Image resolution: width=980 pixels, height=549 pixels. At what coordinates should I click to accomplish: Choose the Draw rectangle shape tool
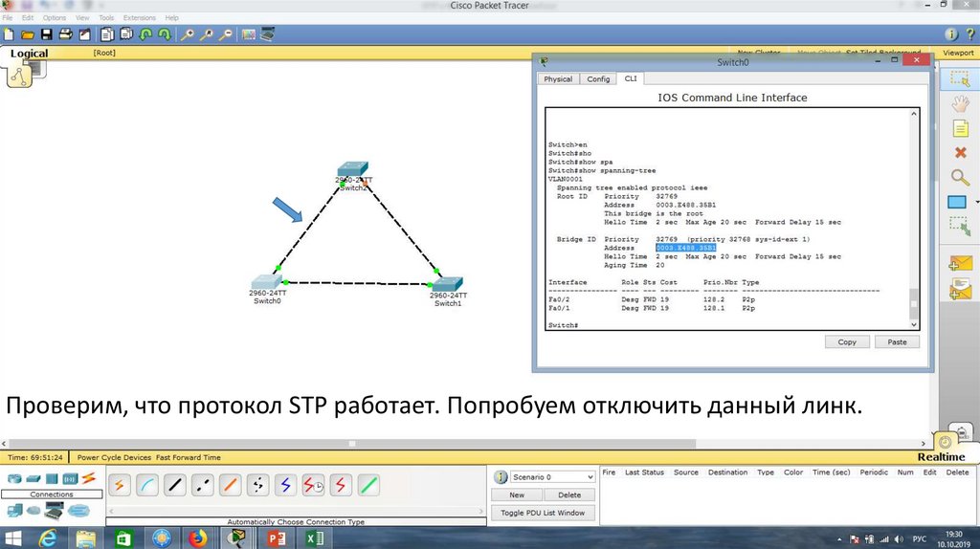[x=957, y=202]
